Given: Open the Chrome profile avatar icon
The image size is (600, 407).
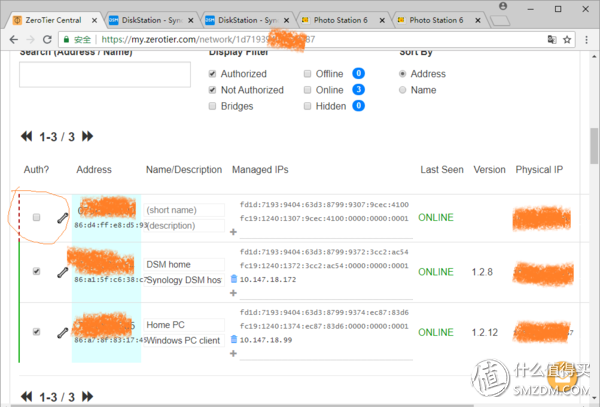Looking at the screenshot, I should pos(503,7).
